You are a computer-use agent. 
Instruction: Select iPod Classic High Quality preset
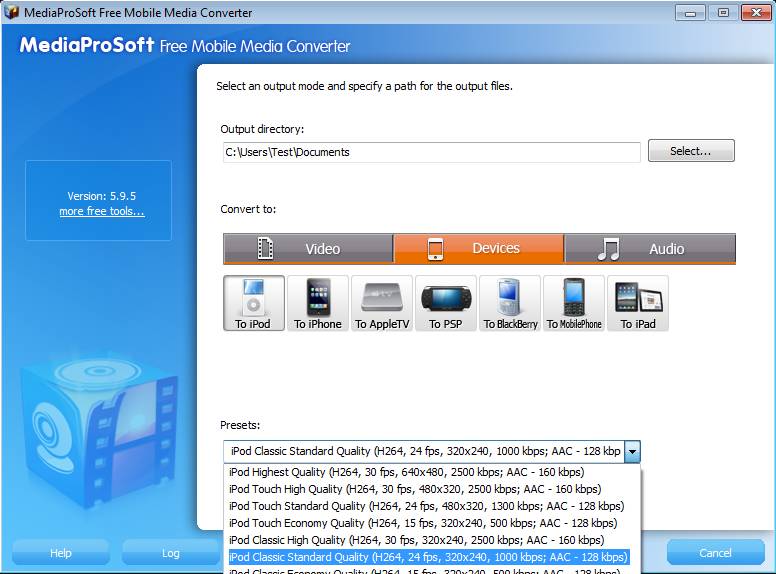tap(416, 540)
